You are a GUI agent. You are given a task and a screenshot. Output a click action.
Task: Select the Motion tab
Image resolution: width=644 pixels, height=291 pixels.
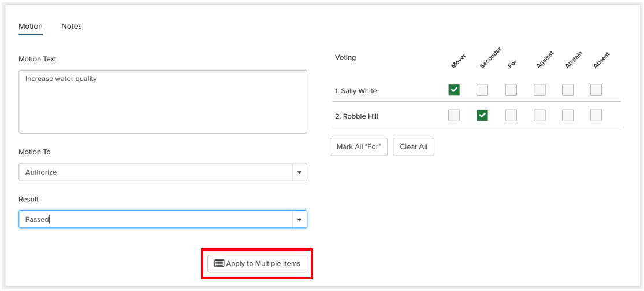pos(31,27)
